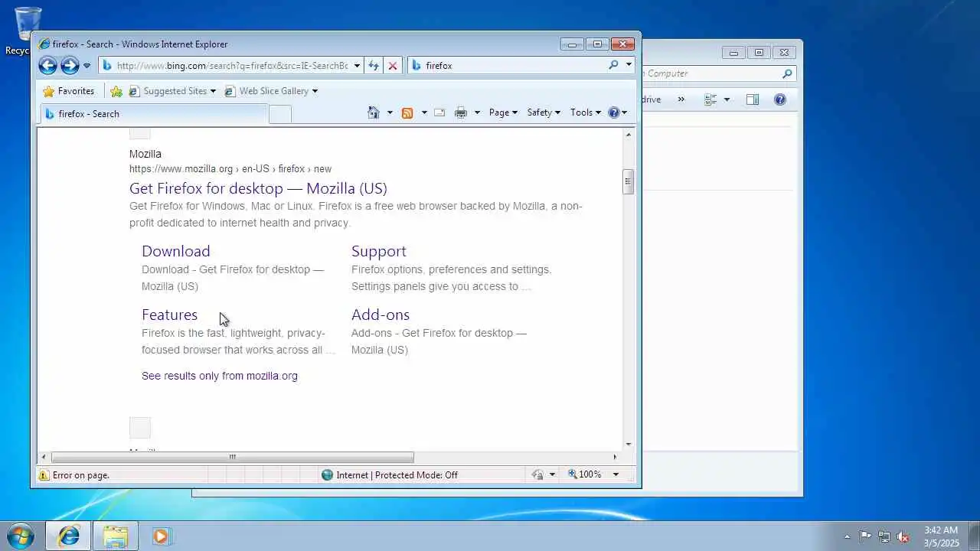Click the vertical scrollbar up arrow
The width and height of the screenshot is (980, 551).
point(629,135)
